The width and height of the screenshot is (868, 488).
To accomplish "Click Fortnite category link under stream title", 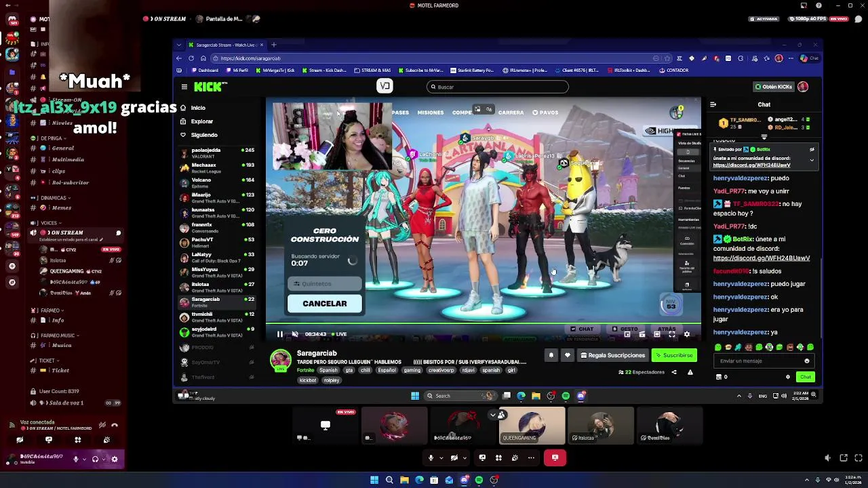I will tap(306, 371).
